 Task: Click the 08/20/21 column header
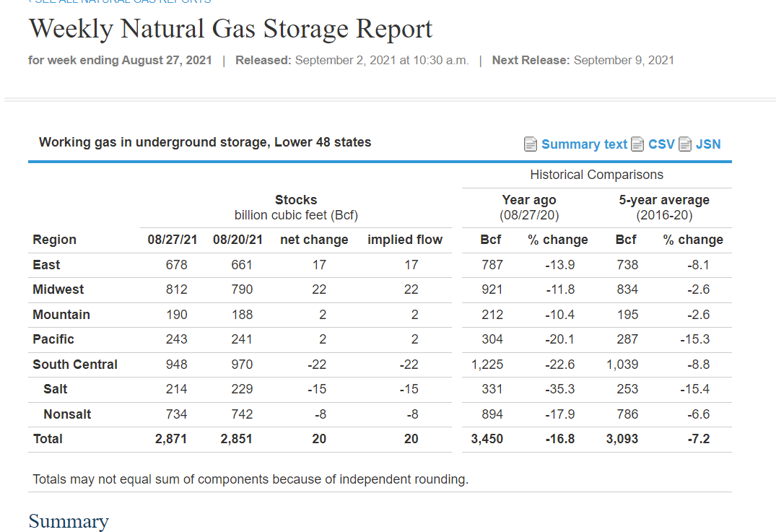pyautogui.click(x=237, y=240)
